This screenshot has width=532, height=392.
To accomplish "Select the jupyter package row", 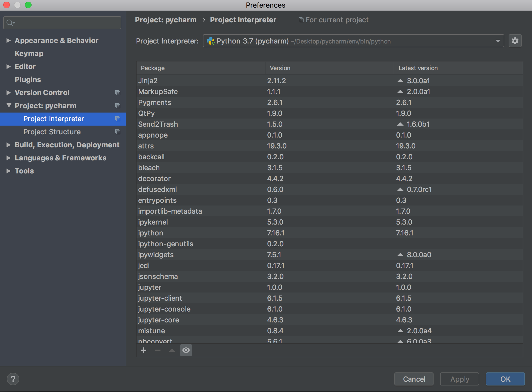I will 330,287.
